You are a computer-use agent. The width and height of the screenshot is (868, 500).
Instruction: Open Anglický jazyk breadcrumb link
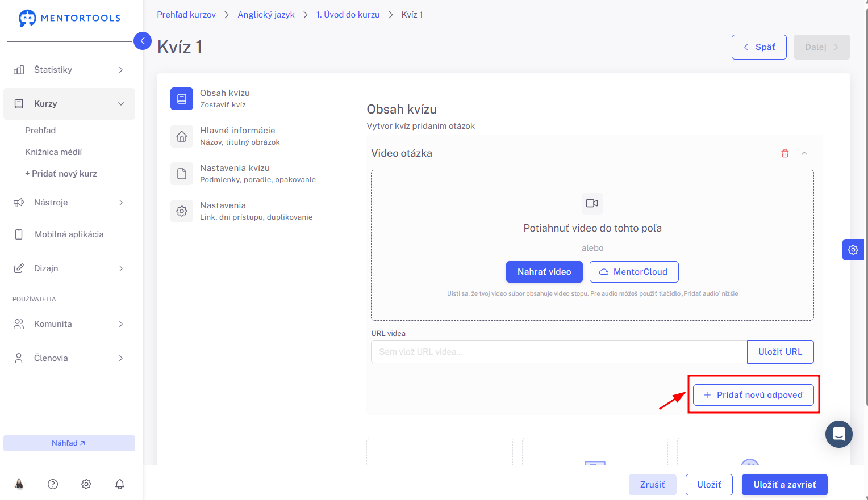point(266,15)
